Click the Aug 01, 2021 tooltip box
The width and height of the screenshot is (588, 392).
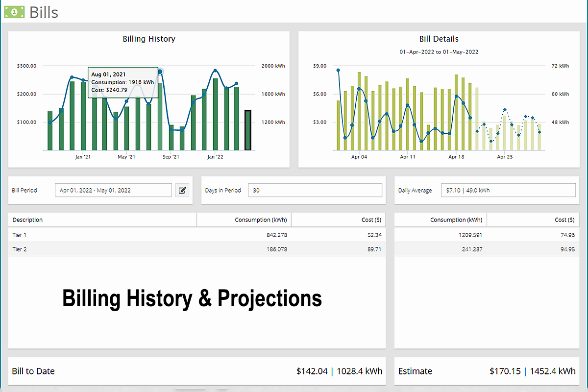tap(123, 82)
